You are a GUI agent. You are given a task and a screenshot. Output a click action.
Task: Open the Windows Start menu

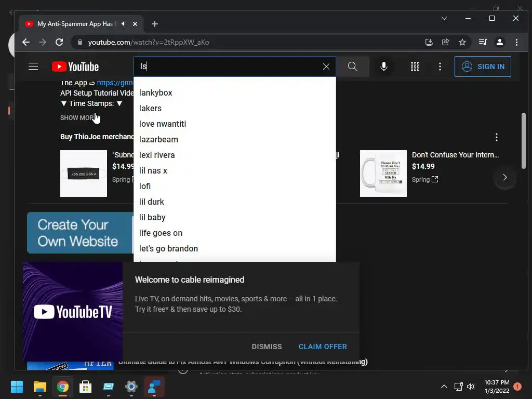click(17, 387)
